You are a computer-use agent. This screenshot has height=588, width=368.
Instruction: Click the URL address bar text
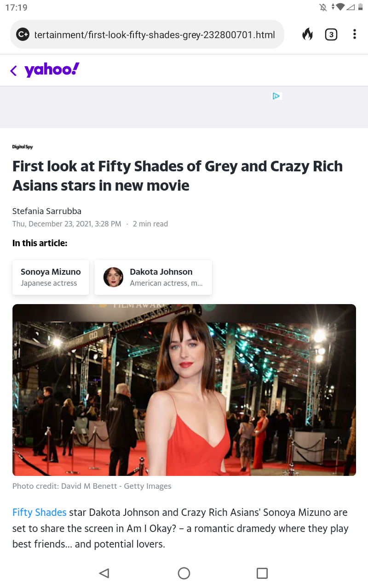[155, 34]
